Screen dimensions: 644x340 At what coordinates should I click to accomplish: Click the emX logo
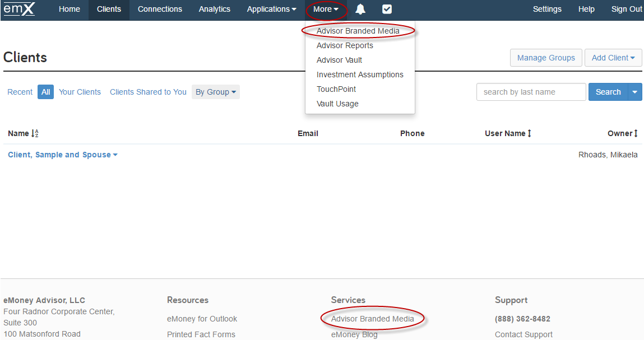19,9
